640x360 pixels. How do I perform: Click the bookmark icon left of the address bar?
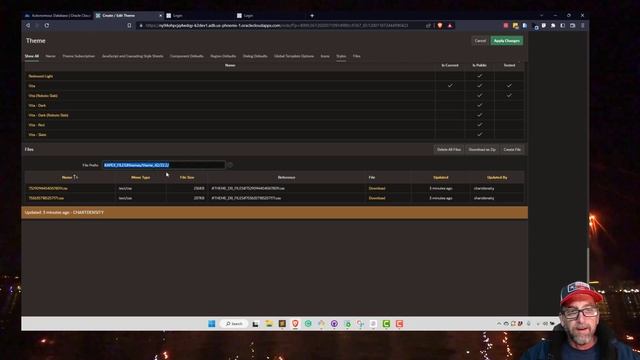(129, 25)
